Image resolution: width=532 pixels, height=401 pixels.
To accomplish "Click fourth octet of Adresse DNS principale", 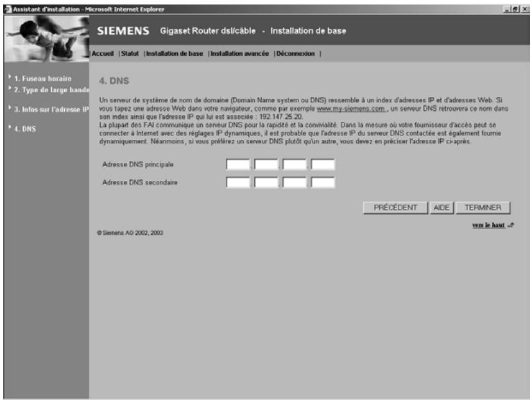I will point(323,164).
